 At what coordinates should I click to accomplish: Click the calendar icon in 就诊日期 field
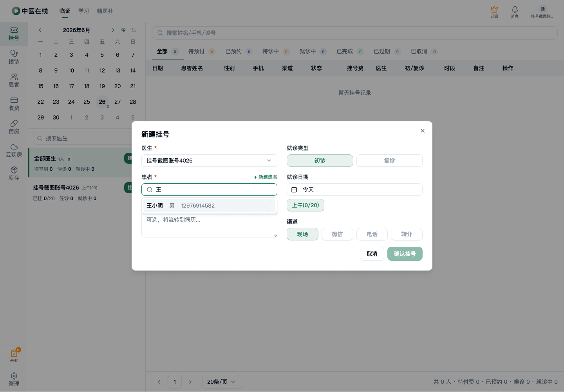[x=294, y=190]
